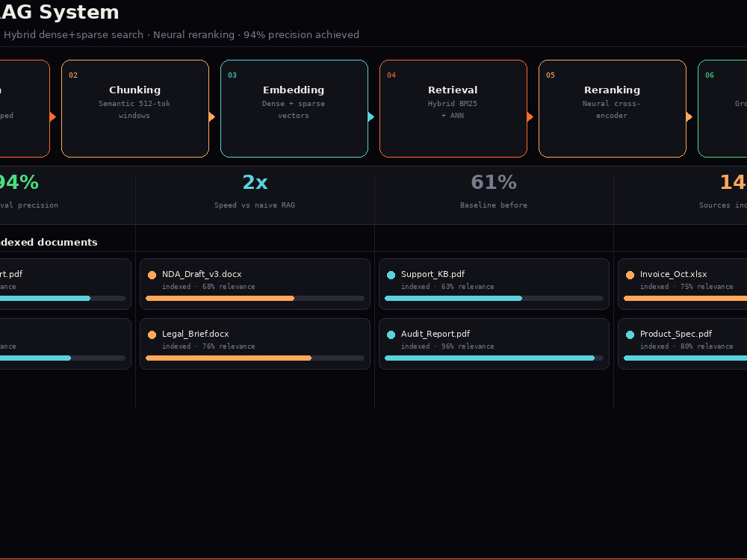Open the Support_KB.pdf file name

(433, 274)
